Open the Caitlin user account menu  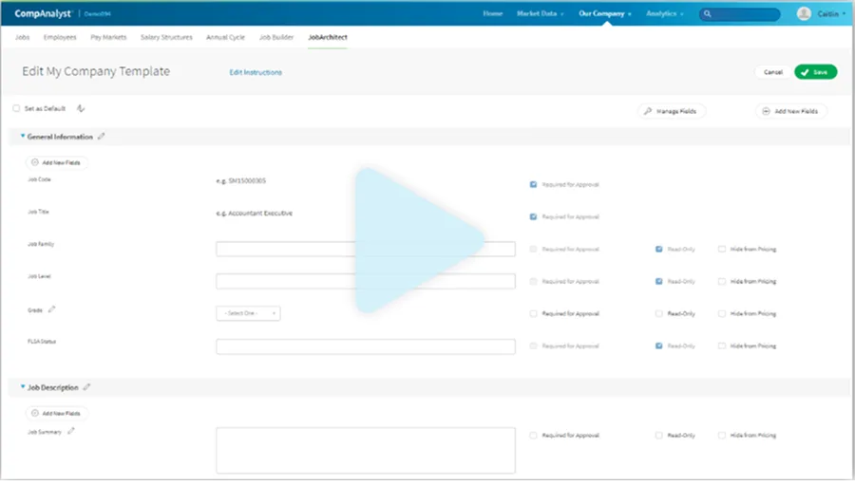coord(831,13)
